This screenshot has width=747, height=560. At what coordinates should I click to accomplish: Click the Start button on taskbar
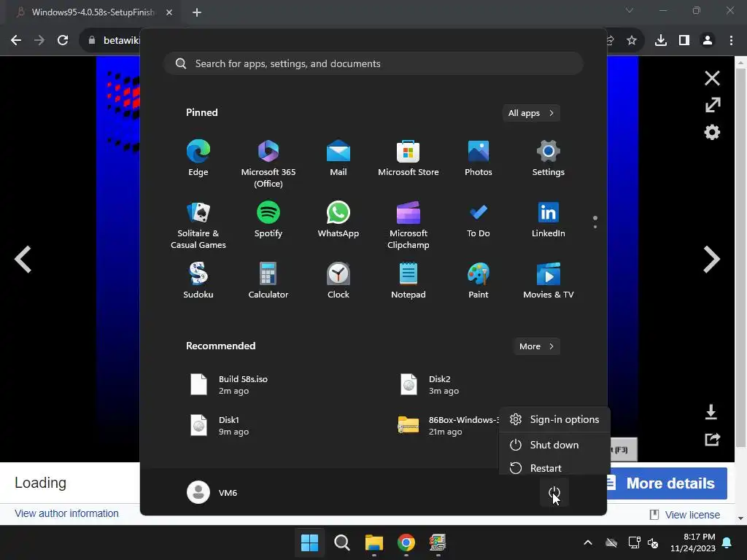click(x=309, y=542)
